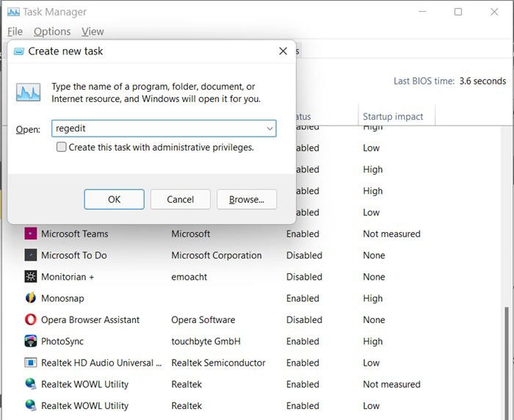514x420 pixels.
Task: Select the PhotoSync app icon
Action: coord(31,341)
